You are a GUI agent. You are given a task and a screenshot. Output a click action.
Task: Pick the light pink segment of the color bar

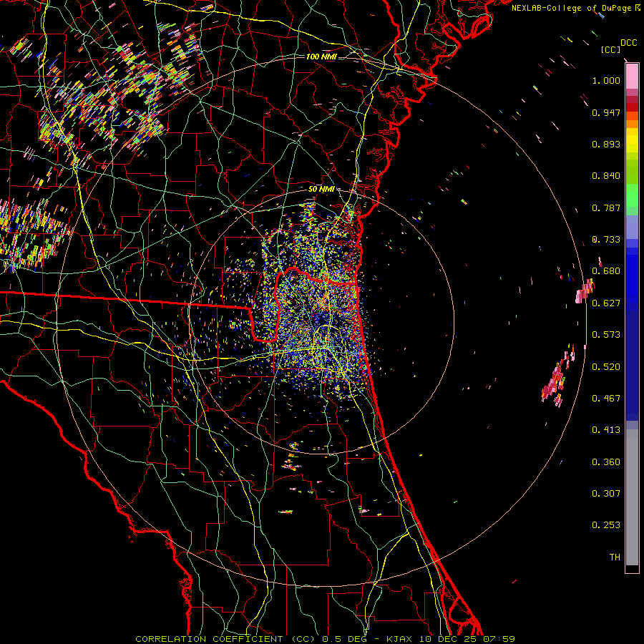(632, 76)
